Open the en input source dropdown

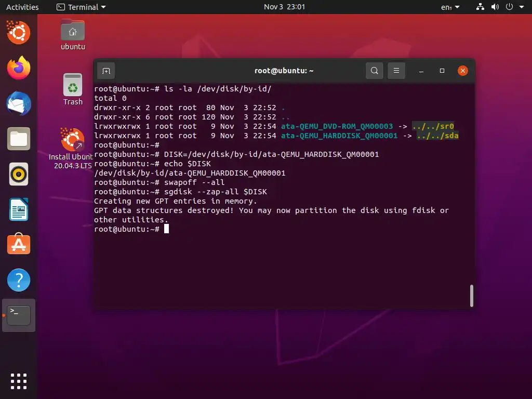point(450,7)
